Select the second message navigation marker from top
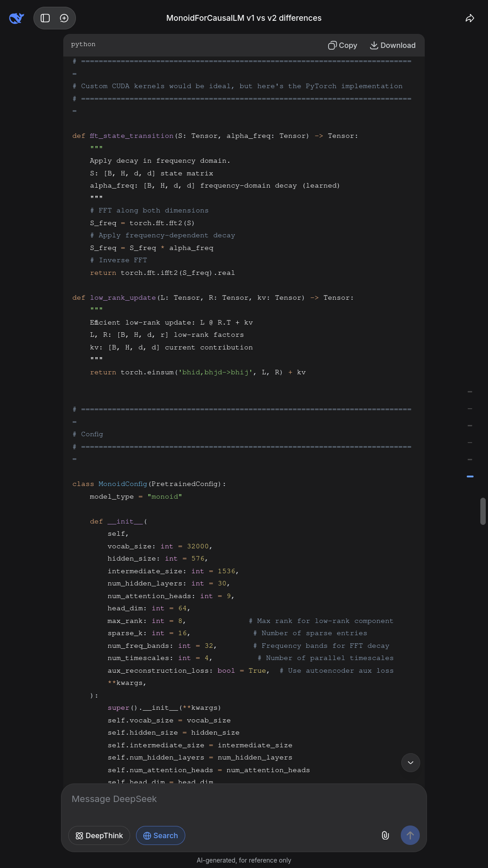Image resolution: width=488 pixels, height=868 pixels. [x=470, y=409]
